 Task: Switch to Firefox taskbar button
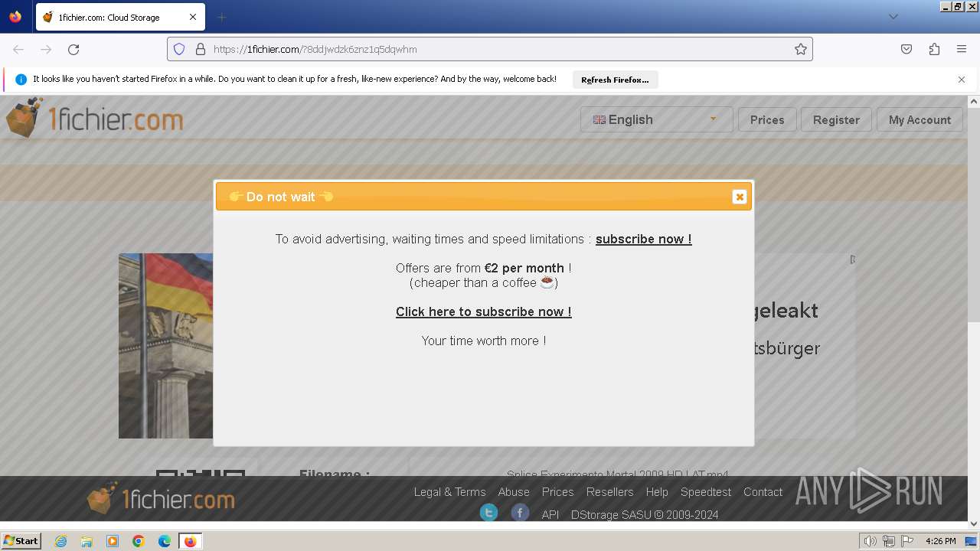click(x=190, y=541)
